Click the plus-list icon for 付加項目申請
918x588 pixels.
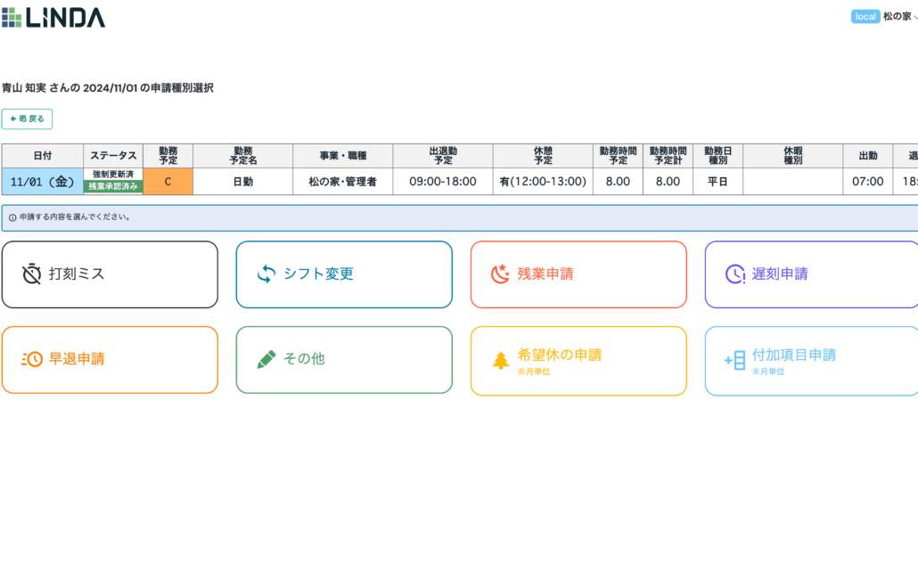click(734, 361)
